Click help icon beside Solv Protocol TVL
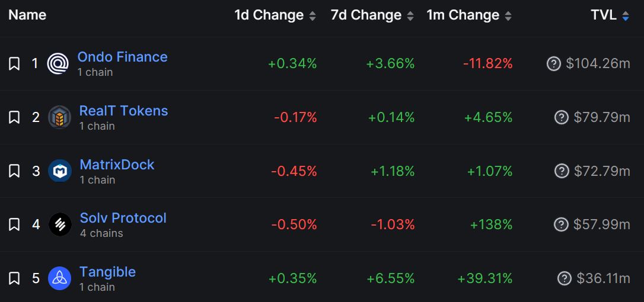 tap(561, 224)
